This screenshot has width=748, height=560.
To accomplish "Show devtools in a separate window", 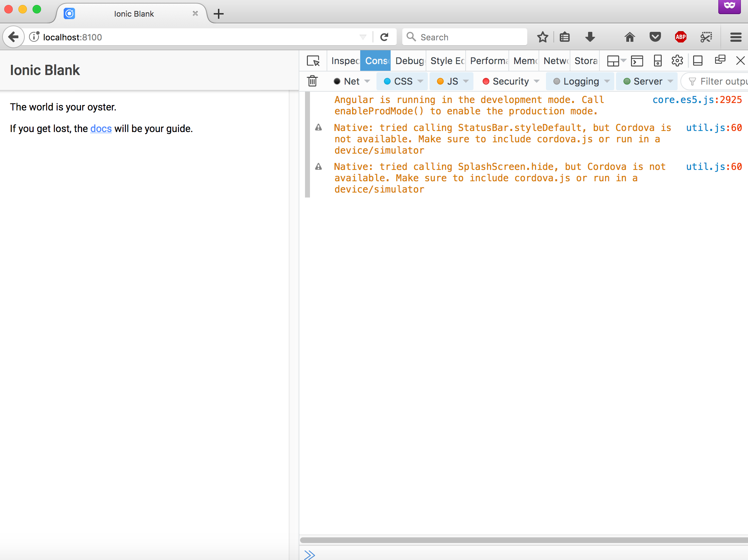I will 720,60.
